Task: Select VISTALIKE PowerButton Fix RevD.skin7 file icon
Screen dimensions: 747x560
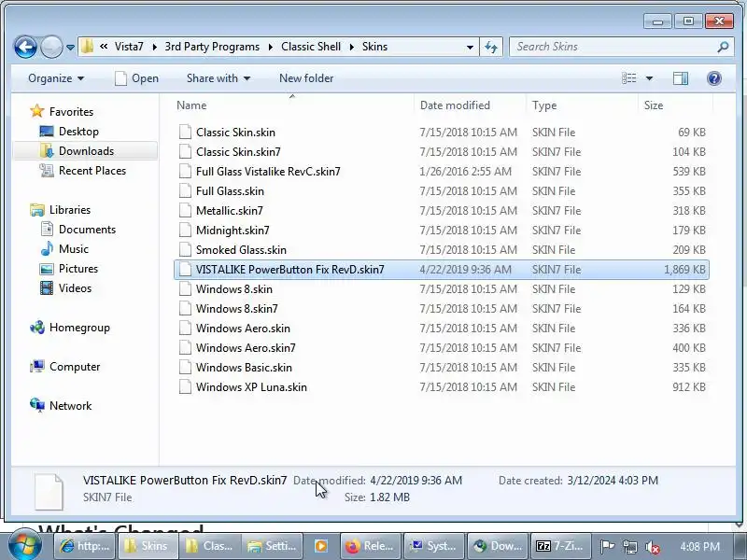Action: click(185, 269)
